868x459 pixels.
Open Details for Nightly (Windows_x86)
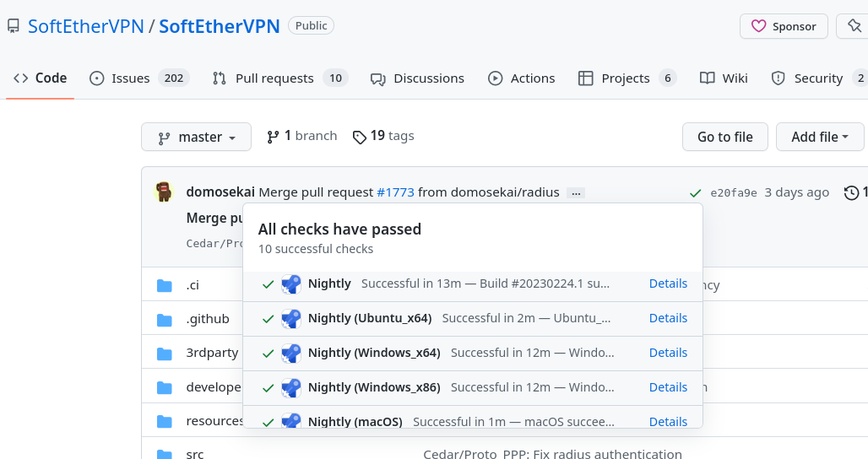(x=668, y=387)
